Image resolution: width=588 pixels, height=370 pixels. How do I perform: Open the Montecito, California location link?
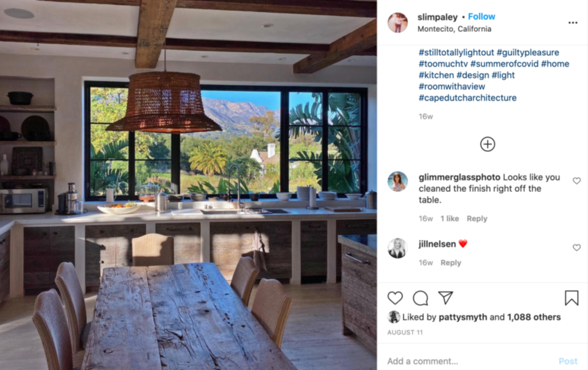pos(455,29)
